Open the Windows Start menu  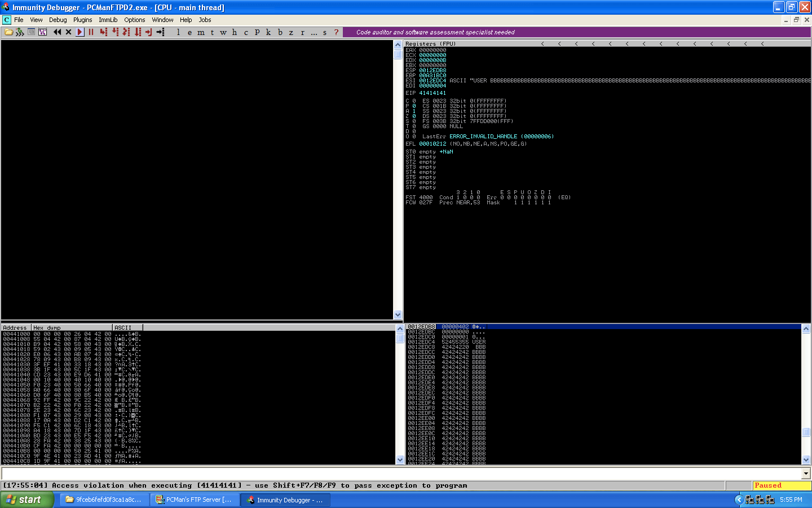coord(27,500)
